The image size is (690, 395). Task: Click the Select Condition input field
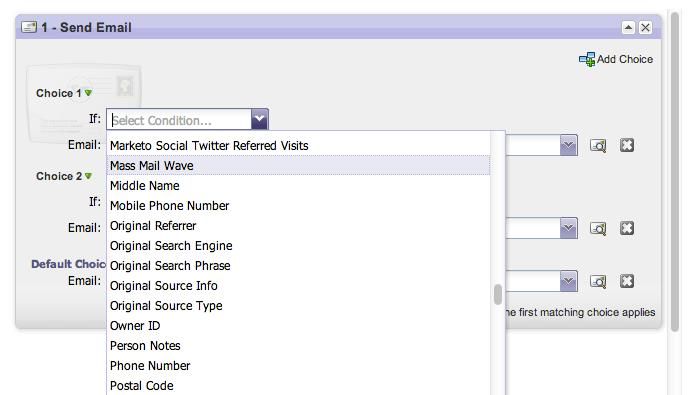click(x=180, y=120)
